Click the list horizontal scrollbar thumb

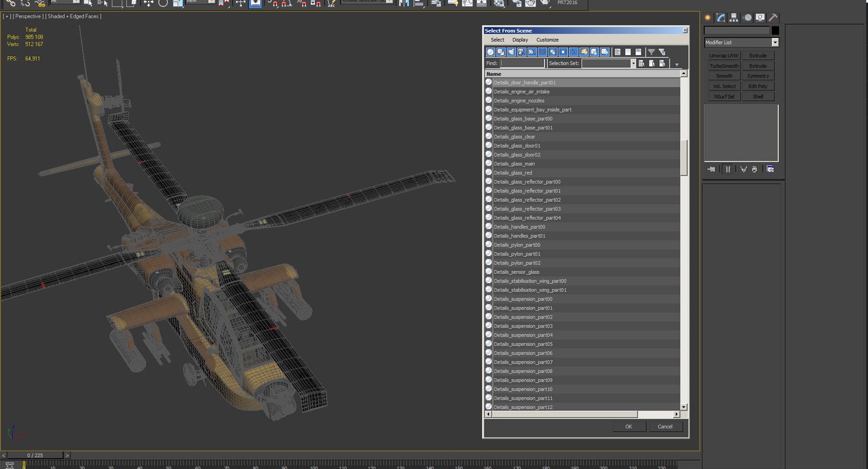565,414
